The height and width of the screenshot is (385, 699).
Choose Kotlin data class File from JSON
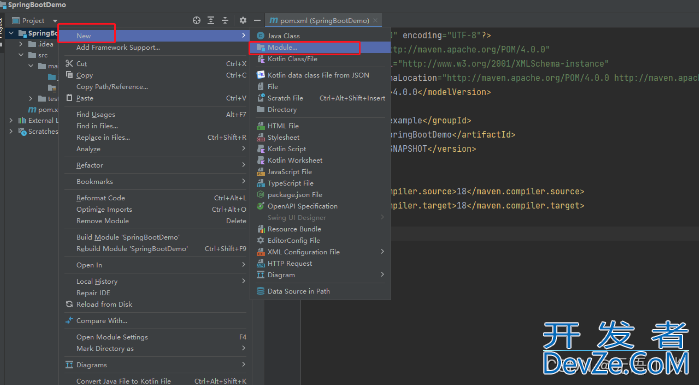321,75
